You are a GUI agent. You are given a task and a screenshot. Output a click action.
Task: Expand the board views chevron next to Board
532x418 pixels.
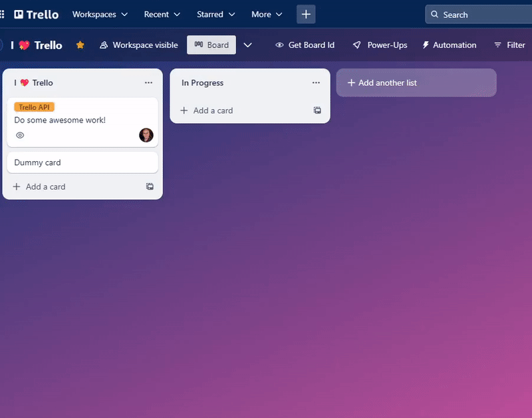247,45
